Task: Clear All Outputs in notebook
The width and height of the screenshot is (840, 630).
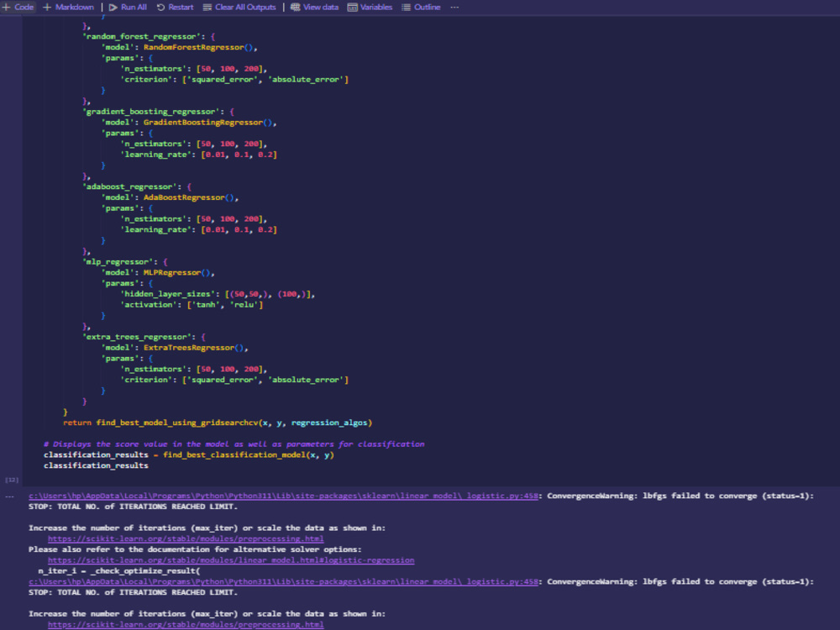Action: pyautogui.click(x=239, y=7)
